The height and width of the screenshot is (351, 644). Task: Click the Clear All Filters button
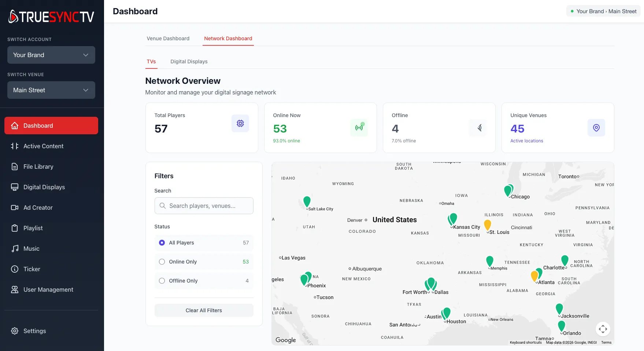coord(204,310)
